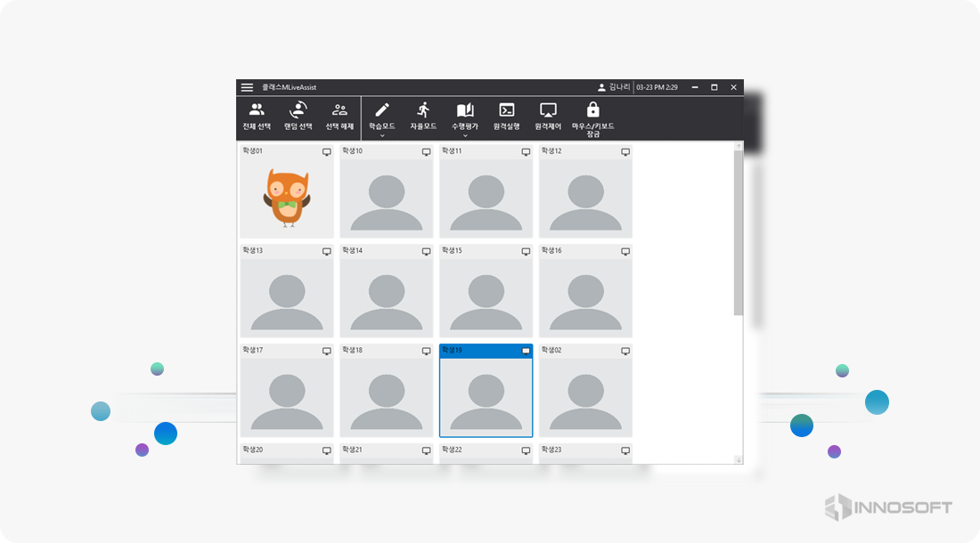Click monitor icon on 학생13 tile
The image size is (980, 543).
pyautogui.click(x=327, y=252)
